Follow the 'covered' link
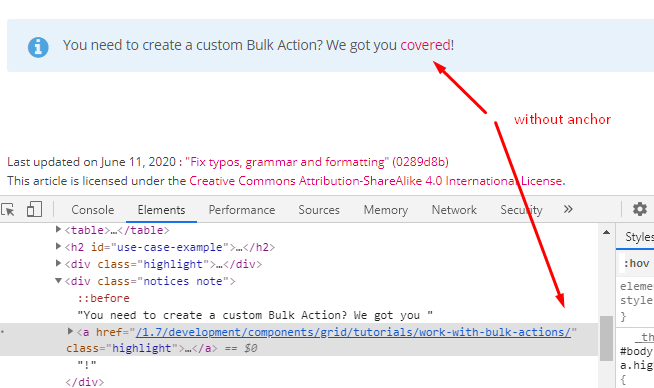Image resolution: width=654 pixels, height=388 pixels. tap(425, 45)
